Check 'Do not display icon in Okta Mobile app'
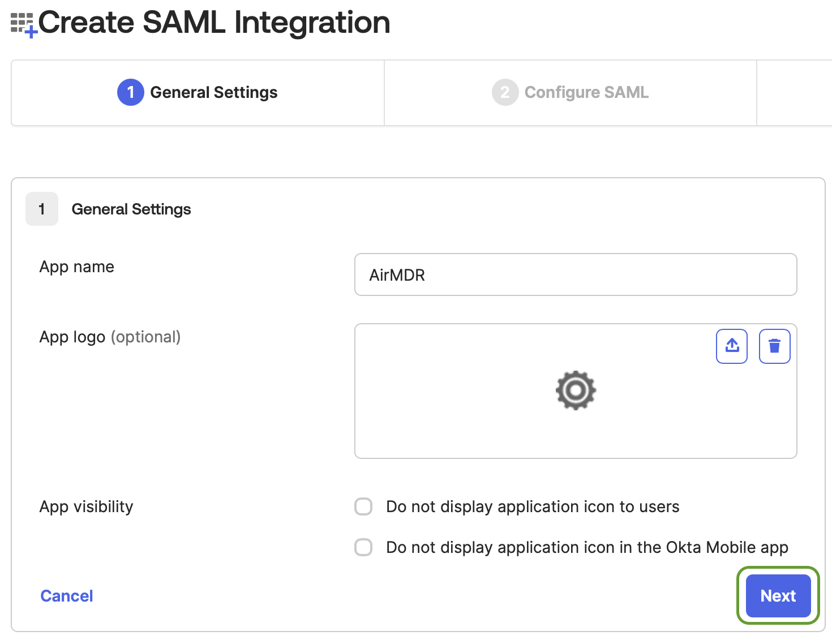The image size is (832, 644). click(363, 547)
